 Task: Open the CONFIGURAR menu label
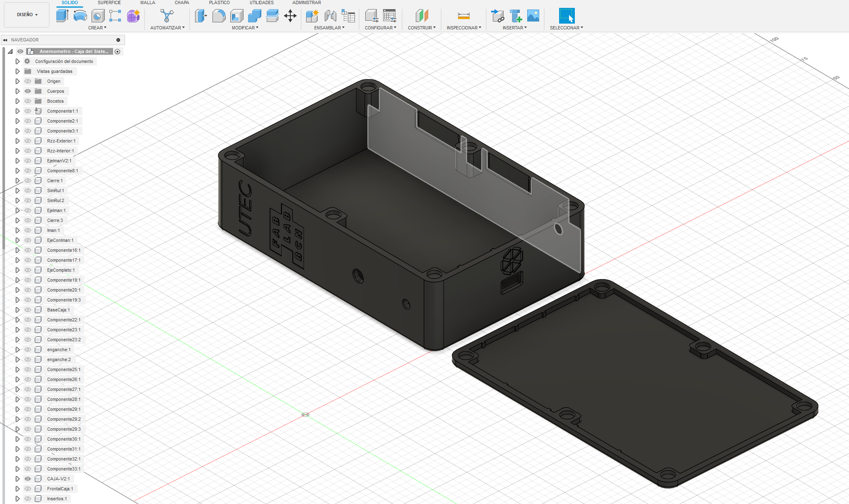[x=381, y=28]
